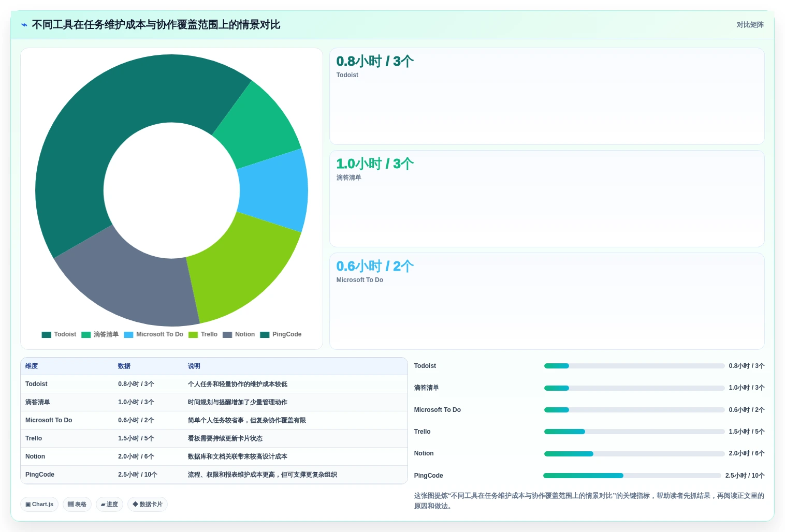Toggle the Notion legend swatch
Viewport: 785px width, 532px height.
[x=227, y=334]
